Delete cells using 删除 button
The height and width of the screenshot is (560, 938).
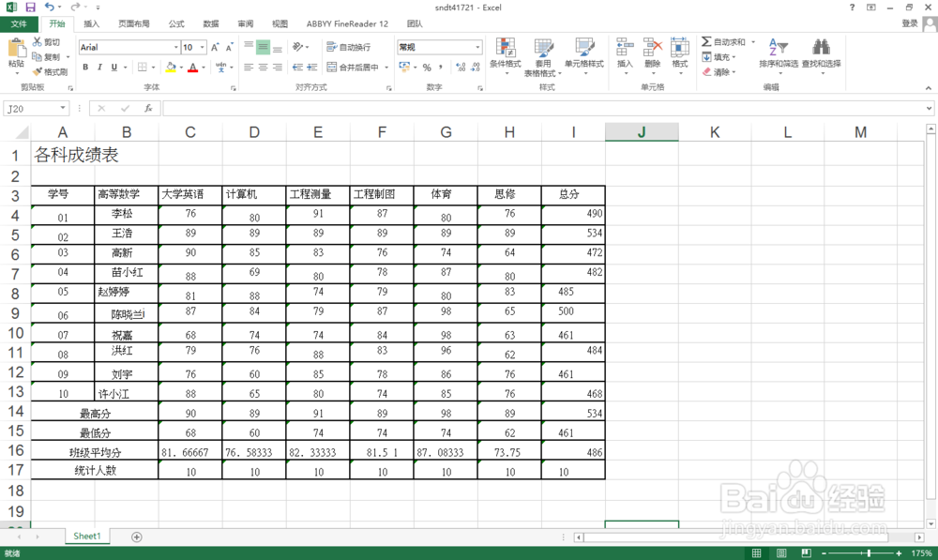652,56
